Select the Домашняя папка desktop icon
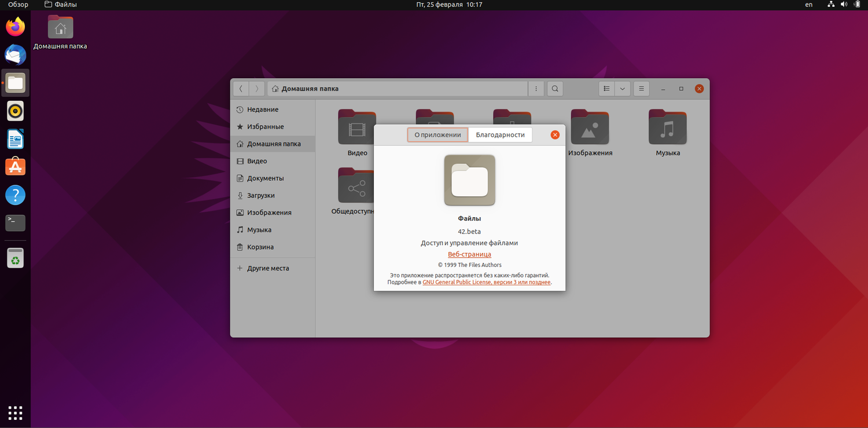The height and width of the screenshot is (428, 868). coord(60,32)
